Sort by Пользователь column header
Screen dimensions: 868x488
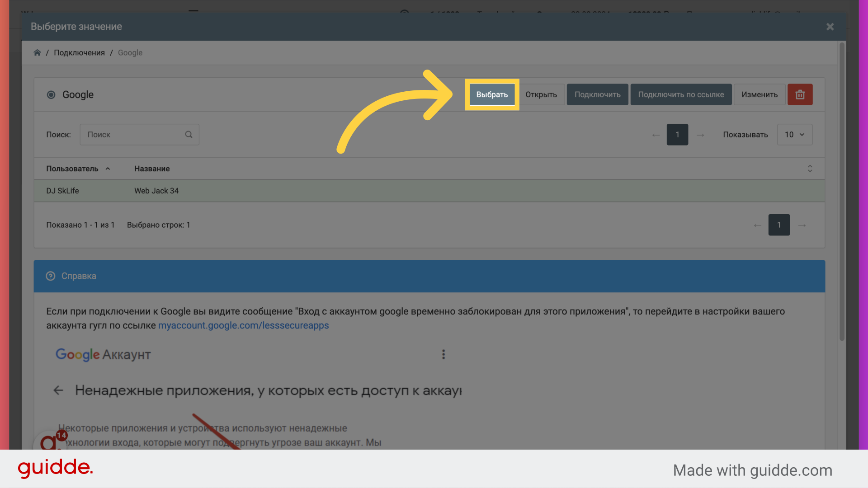pyautogui.click(x=78, y=169)
